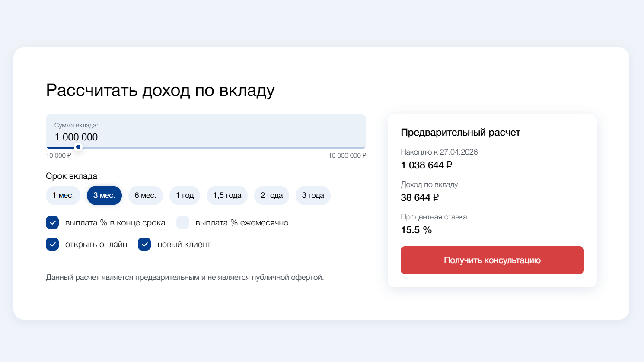
Task: Click the "Рассчитать доход по вкладу" heading
Action: tap(160, 89)
